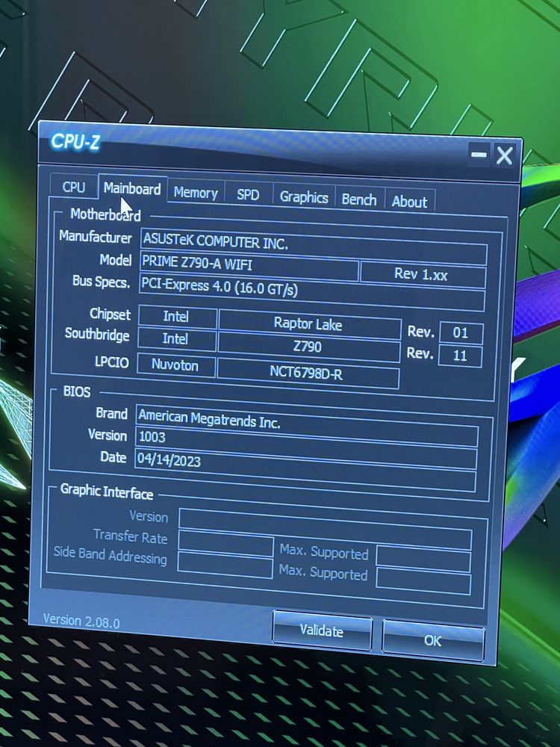Click the CPU-Z title text
This screenshot has width=560, height=747.
tap(76, 141)
